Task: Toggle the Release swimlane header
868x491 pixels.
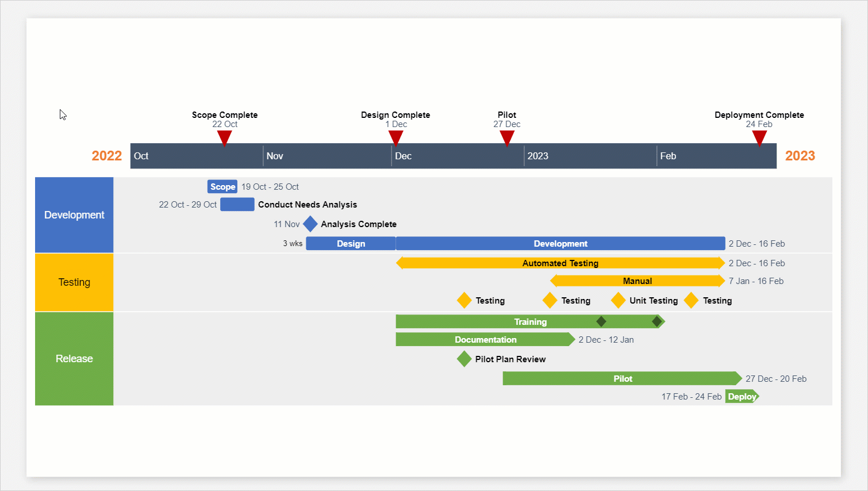Action: click(x=74, y=358)
